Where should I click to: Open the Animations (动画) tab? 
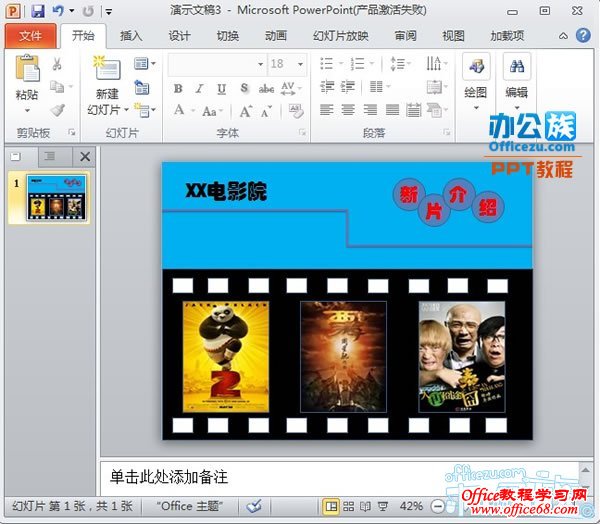pyautogui.click(x=276, y=36)
